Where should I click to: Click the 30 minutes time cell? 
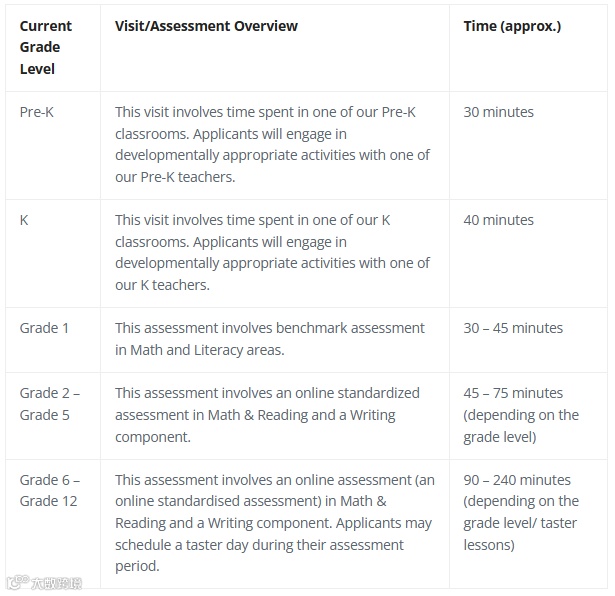[x=499, y=112]
